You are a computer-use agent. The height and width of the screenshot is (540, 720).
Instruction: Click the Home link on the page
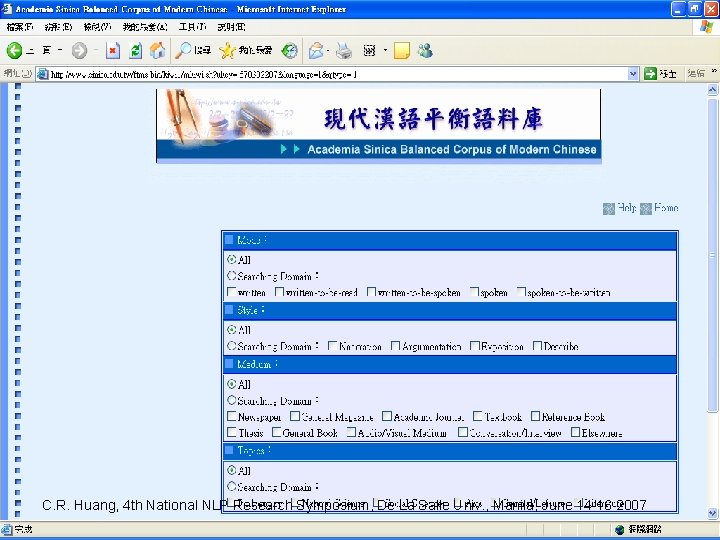pyautogui.click(x=666, y=208)
